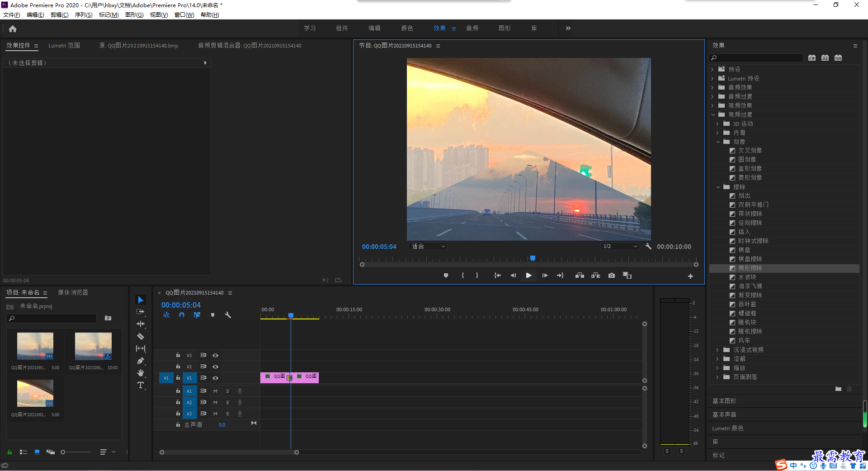Select the Razor tool
868x471 pixels.
coord(141,336)
